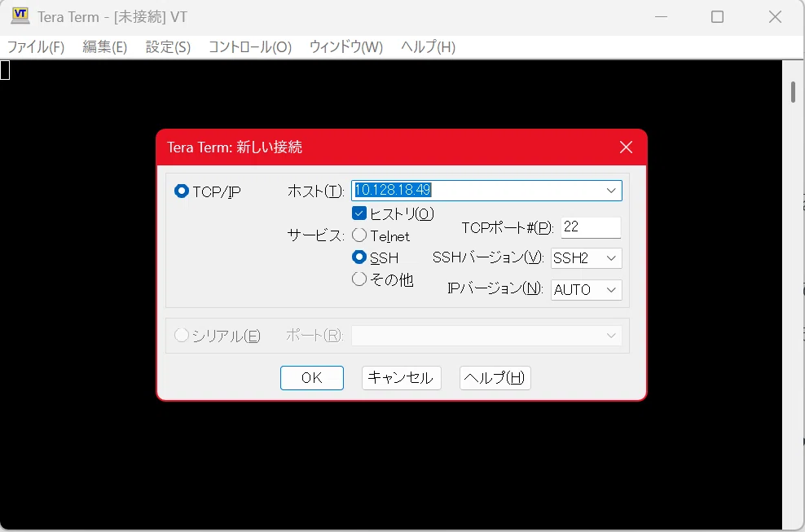Click the terminal vertical scrollbar thumb
The width and height of the screenshot is (805, 532).
(794, 92)
